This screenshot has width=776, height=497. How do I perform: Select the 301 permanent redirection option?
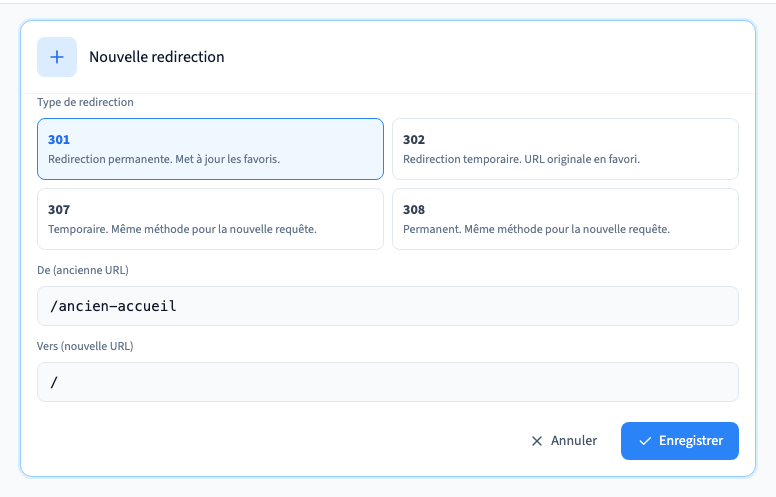[210, 149]
